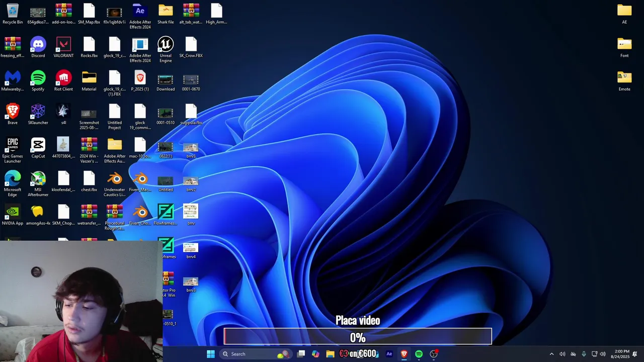The width and height of the screenshot is (644, 362).
Task: Click the taskbar Search box
Action: [256, 354]
